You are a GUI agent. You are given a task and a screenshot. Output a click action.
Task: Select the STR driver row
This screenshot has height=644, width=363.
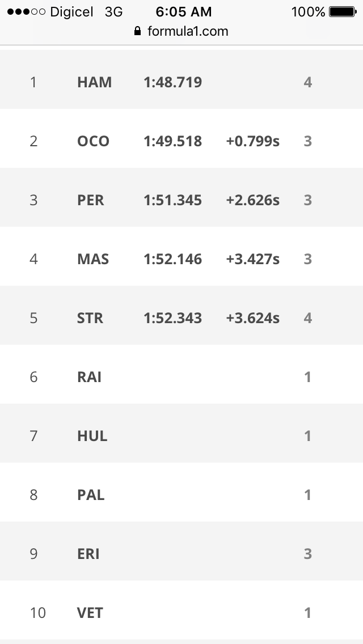click(x=90, y=318)
